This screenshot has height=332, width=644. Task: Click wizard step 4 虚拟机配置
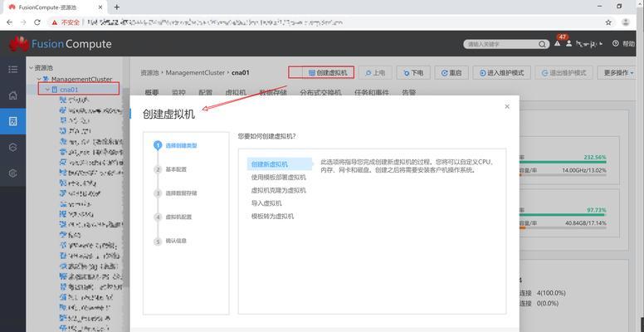pyautogui.click(x=173, y=217)
